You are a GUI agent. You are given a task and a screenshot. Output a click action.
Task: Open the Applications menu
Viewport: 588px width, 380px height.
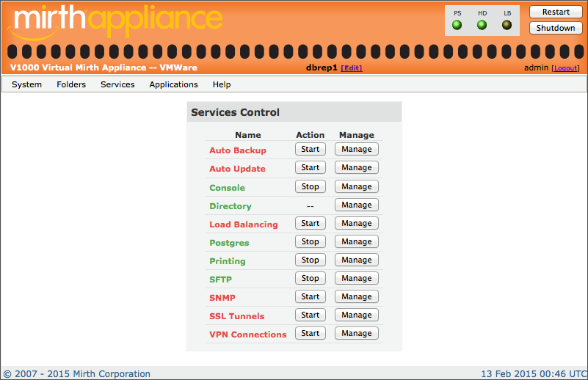[x=174, y=84]
